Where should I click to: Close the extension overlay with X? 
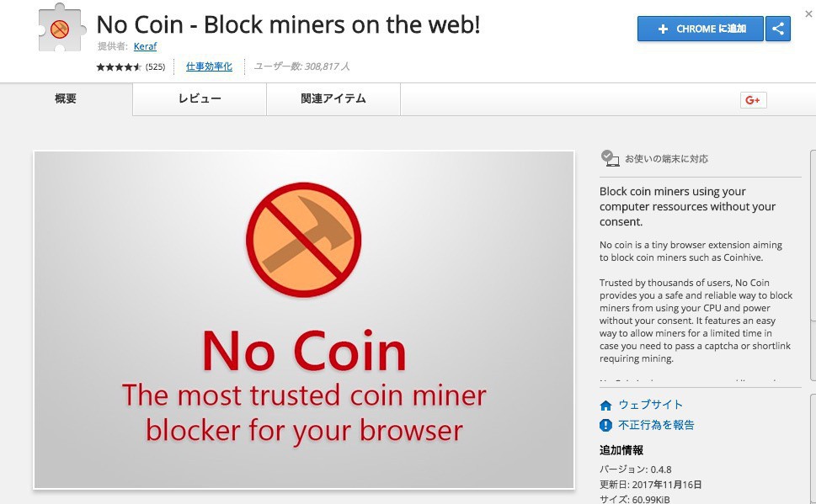point(808,14)
